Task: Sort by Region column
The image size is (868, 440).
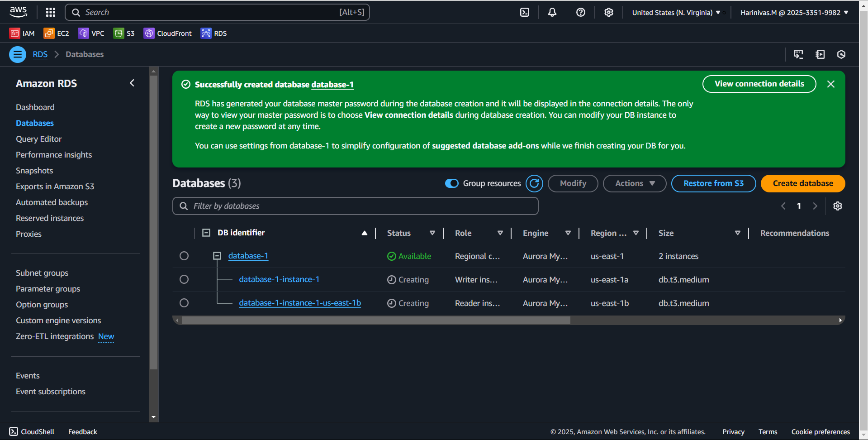Action: point(636,233)
